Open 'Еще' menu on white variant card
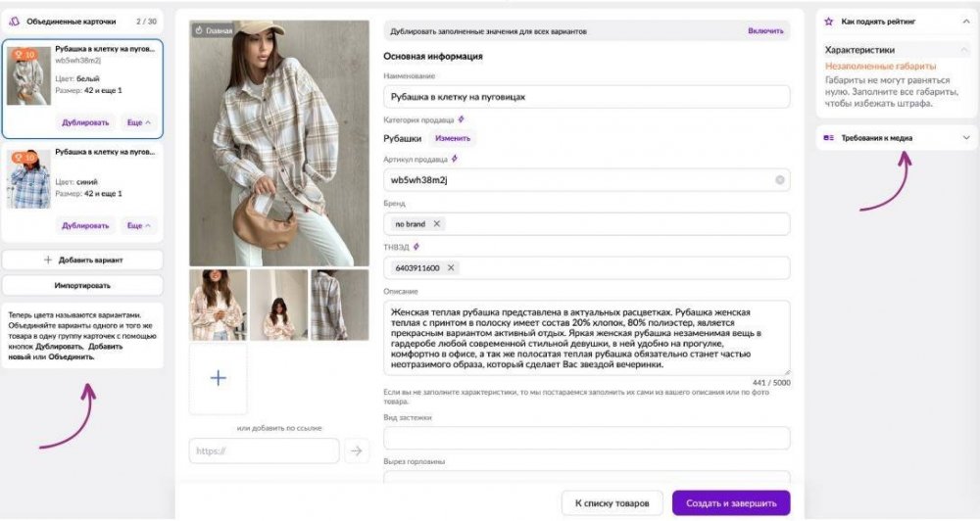This screenshot has height=521, width=980. [139, 122]
